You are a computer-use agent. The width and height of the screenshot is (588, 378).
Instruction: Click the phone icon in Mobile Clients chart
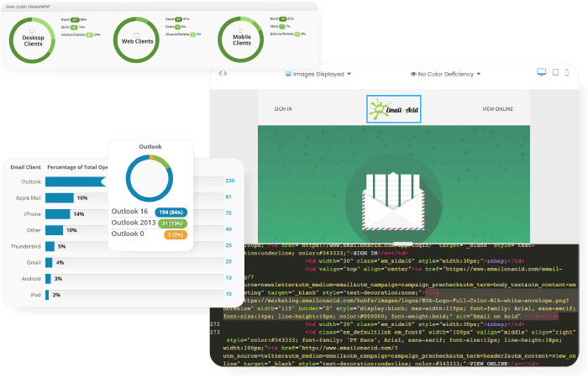241,31
